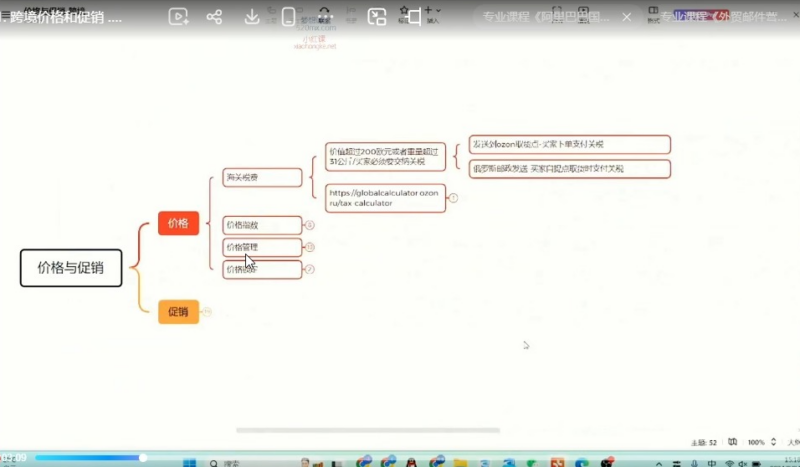Select the node above 价格管理
Viewport: 800px width, 467px height.
(262, 225)
